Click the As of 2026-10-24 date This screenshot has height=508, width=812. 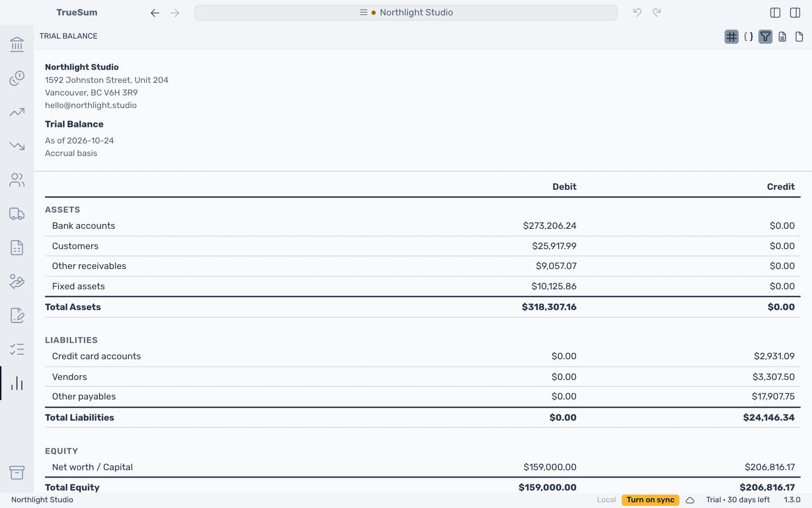point(79,141)
